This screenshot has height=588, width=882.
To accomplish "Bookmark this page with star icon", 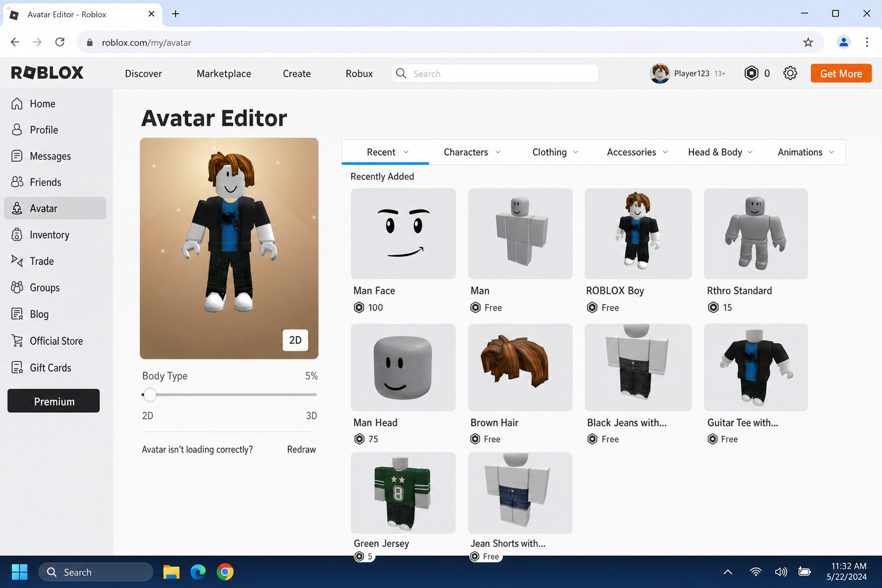I will [808, 42].
